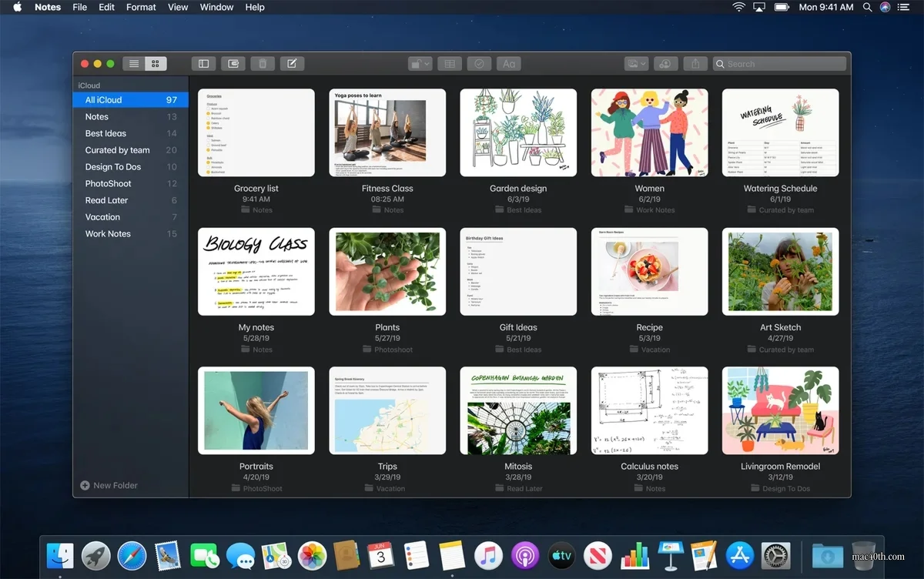Toggle the sidebar visibility

coord(203,63)
